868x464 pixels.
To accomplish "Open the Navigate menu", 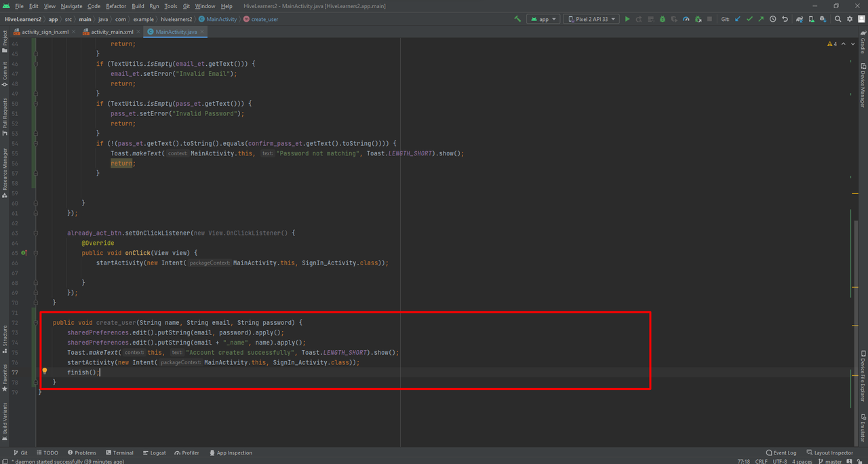I will pos(71,6).
